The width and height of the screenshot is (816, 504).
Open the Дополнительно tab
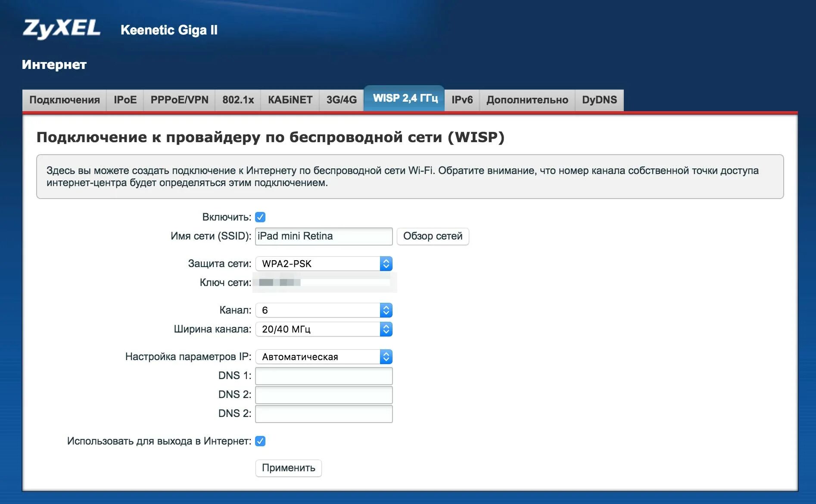pos(527,100)
